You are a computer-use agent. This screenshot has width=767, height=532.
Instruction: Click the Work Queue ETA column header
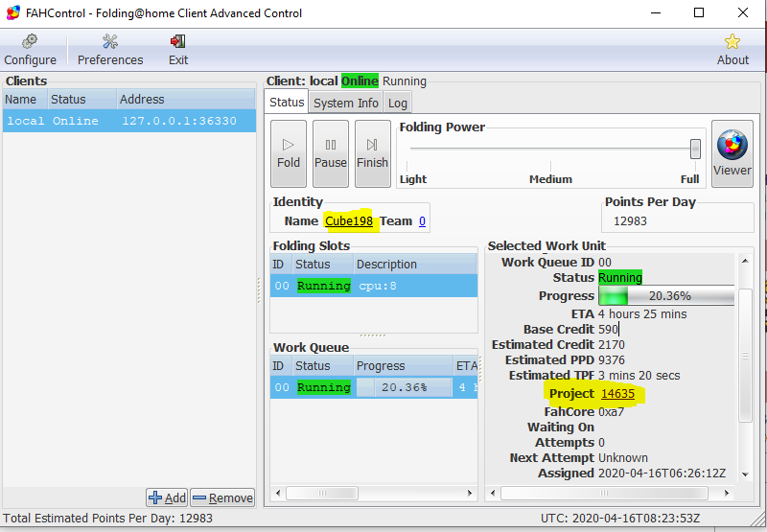coord(466,366)
